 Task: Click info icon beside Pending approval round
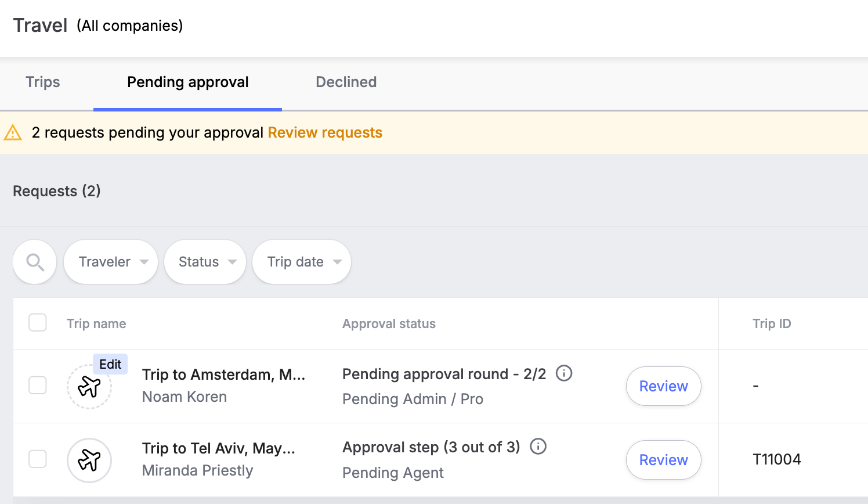pyautogui.click(x=564, y=373)
